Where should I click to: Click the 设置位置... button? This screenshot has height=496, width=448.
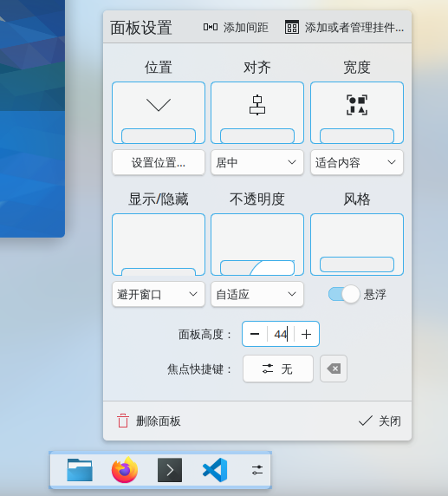tap(159, 162)
